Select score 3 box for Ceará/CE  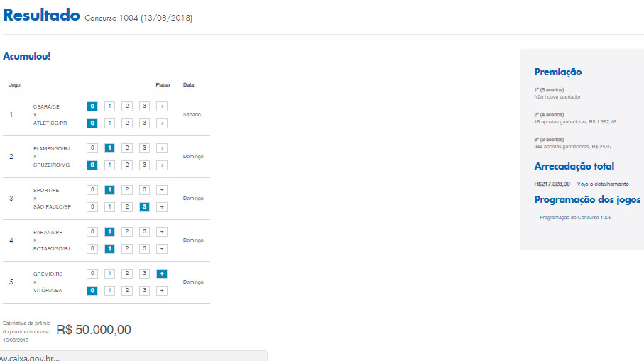click(144, 106)
